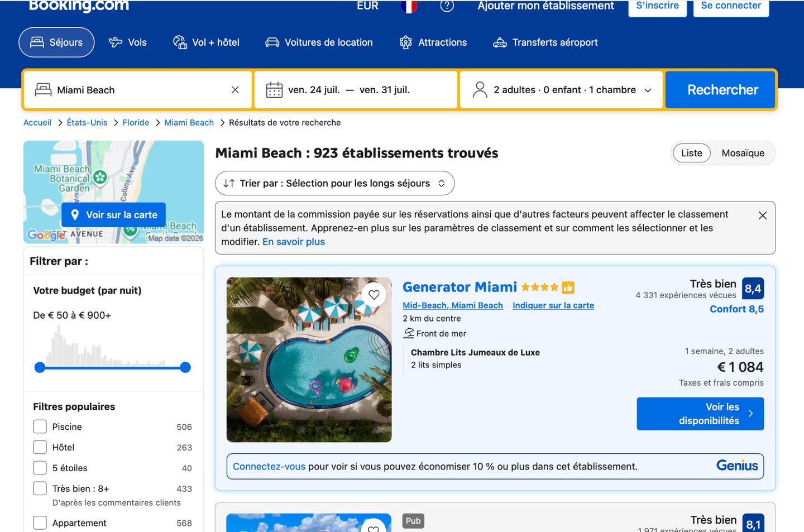Click the Generator Miami star rating

click(539, 287)
